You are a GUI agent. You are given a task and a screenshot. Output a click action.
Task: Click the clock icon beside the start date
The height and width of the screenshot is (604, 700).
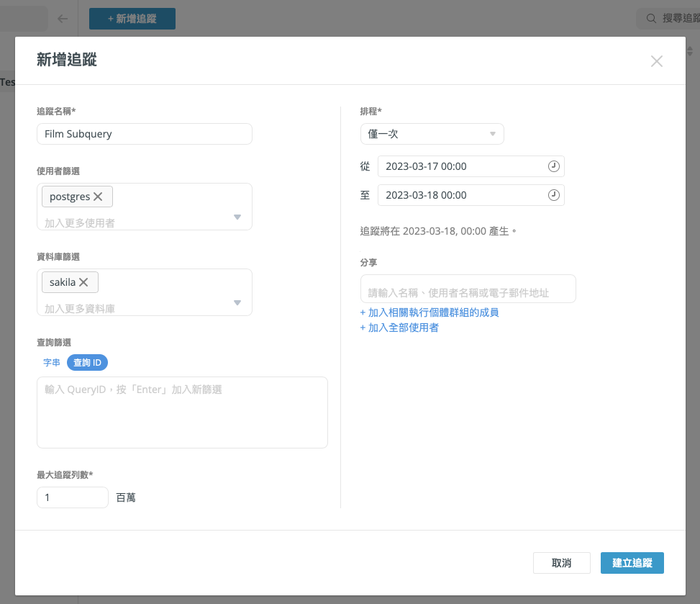point(553,166)
